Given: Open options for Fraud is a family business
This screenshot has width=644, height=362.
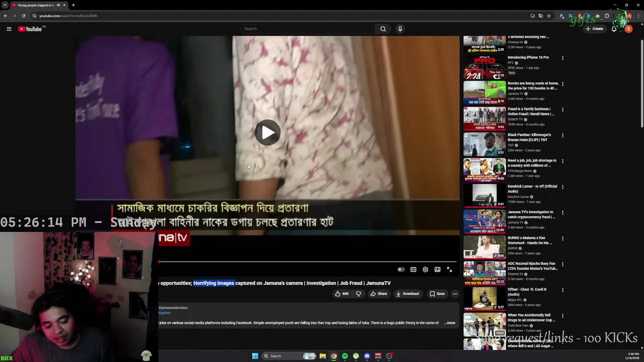Looking at the screenshot, I should click(562, 110).
